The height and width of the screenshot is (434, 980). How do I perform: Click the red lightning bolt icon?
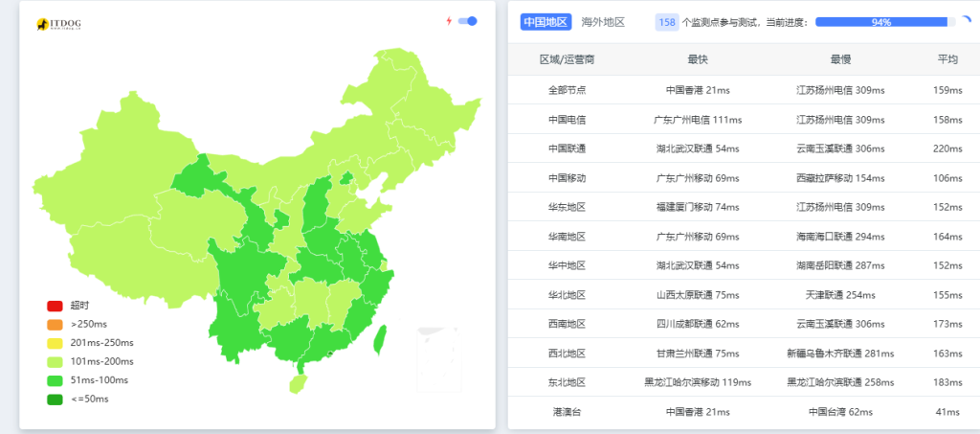coord(449,21)
